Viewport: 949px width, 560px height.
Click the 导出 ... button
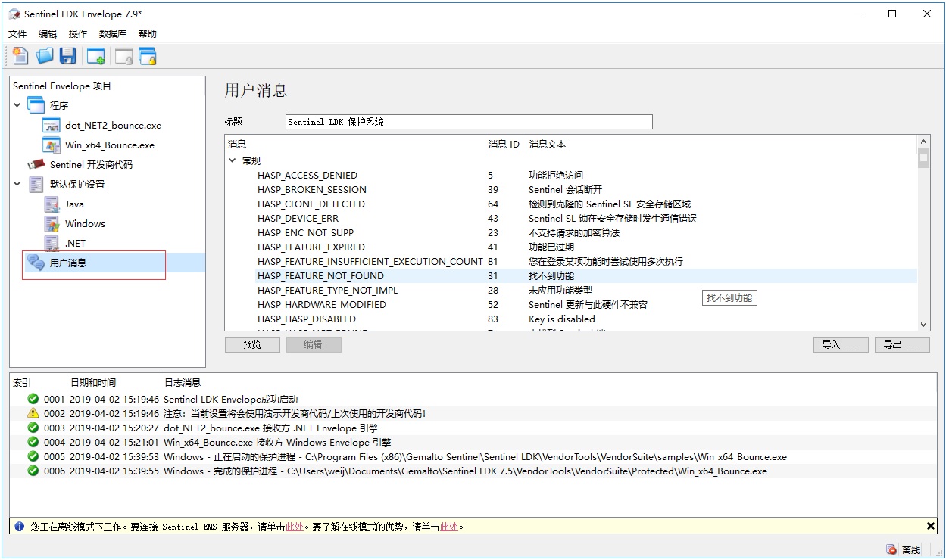pyautogui.click(x=901, y=344)
